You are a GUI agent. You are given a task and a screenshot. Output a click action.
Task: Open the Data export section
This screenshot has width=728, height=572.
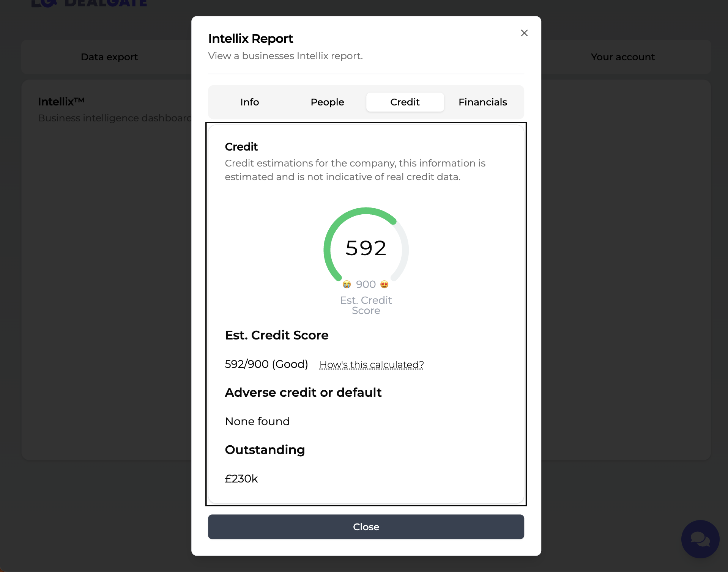(109, 57)
